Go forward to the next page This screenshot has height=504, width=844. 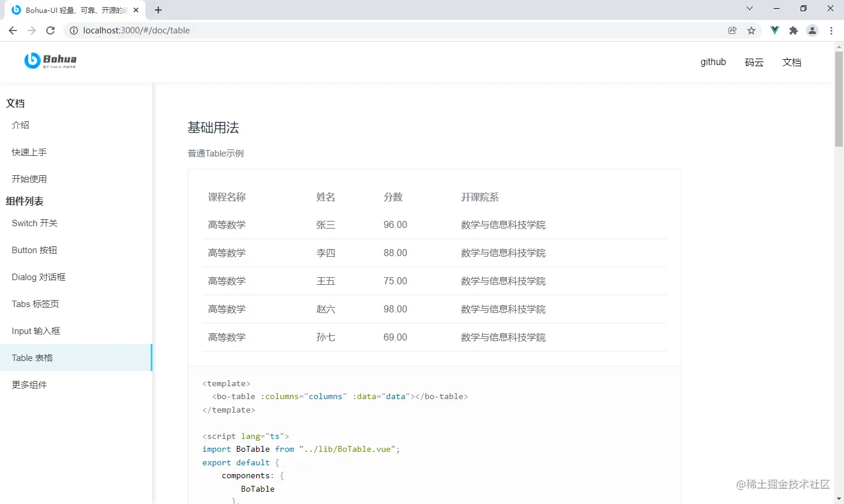click(32, 30)
